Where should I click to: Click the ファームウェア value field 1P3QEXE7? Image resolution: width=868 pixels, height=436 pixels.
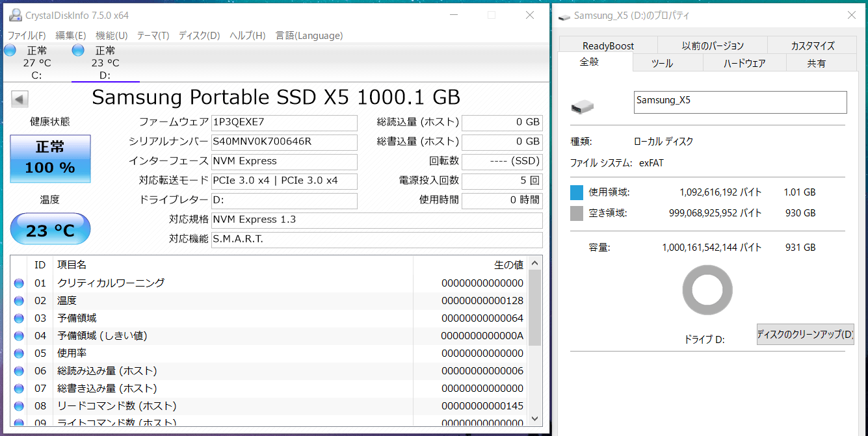pyautogui.click(x=285, y=122)
